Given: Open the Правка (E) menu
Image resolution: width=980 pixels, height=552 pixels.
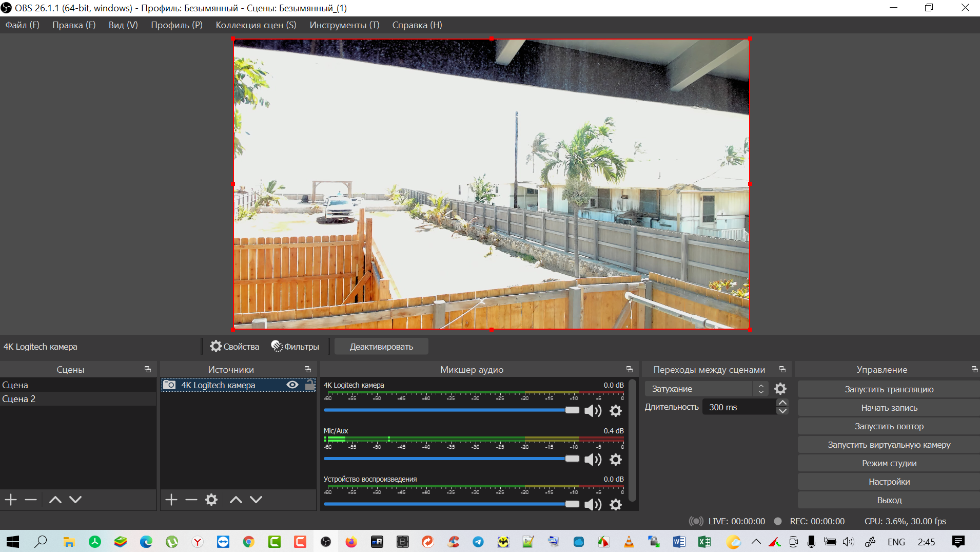Looking at the screenshot, I should pos(74,25).
